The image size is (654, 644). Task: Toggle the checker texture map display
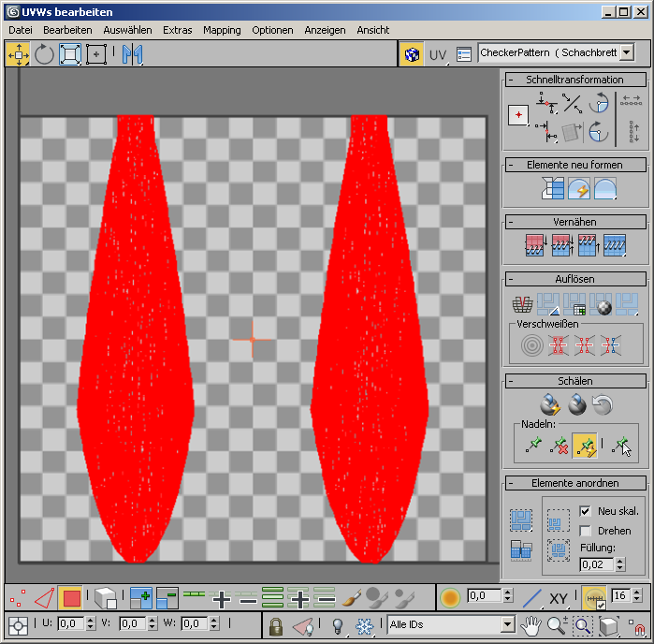pyautogui.click(x=412, y=54)
